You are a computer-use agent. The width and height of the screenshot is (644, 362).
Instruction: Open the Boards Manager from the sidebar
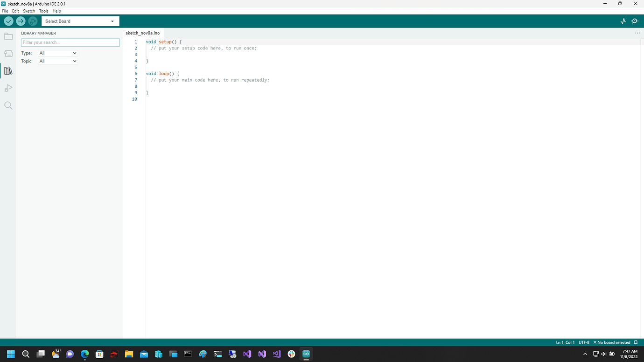click(8, 53)
